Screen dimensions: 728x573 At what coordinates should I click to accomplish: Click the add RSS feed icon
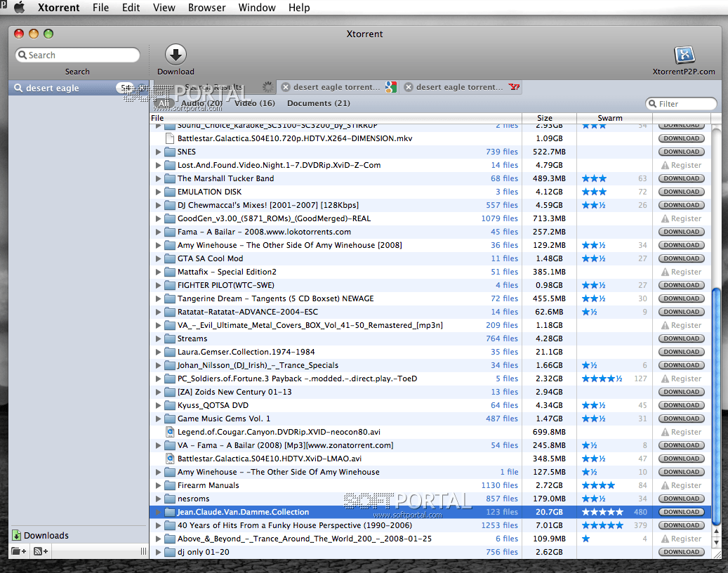click(x=41, y=551)
